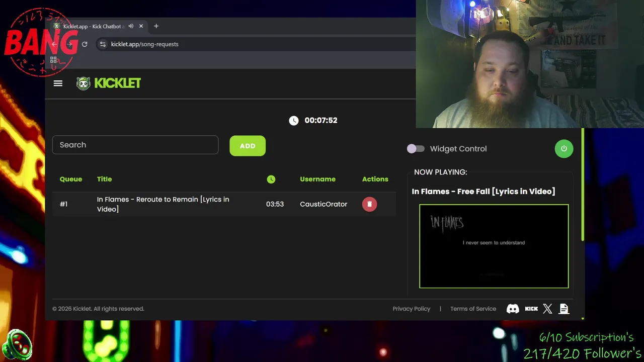Click the green ADD button

click(x=248, y=146)
